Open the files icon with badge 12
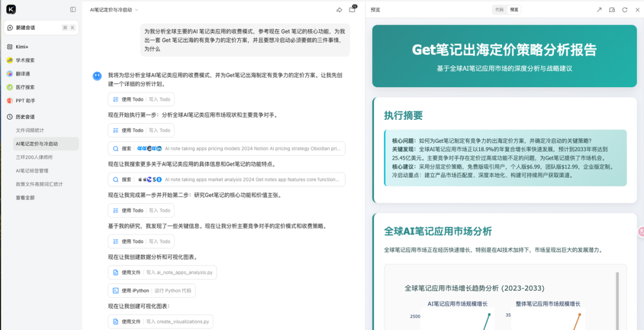The height and width of the screenshot is (330, 644). pyautogui.click(x=352, y=10)
